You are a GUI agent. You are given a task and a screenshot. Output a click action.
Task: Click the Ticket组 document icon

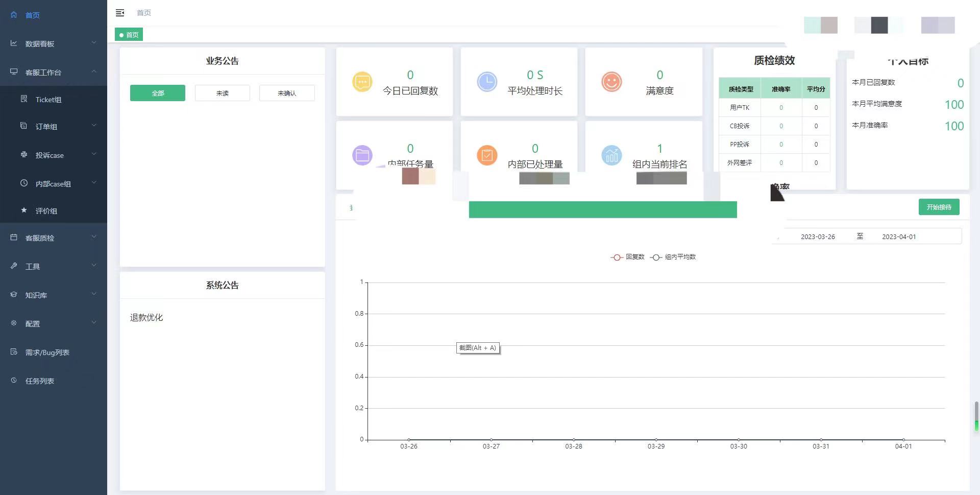click(23, 99)
